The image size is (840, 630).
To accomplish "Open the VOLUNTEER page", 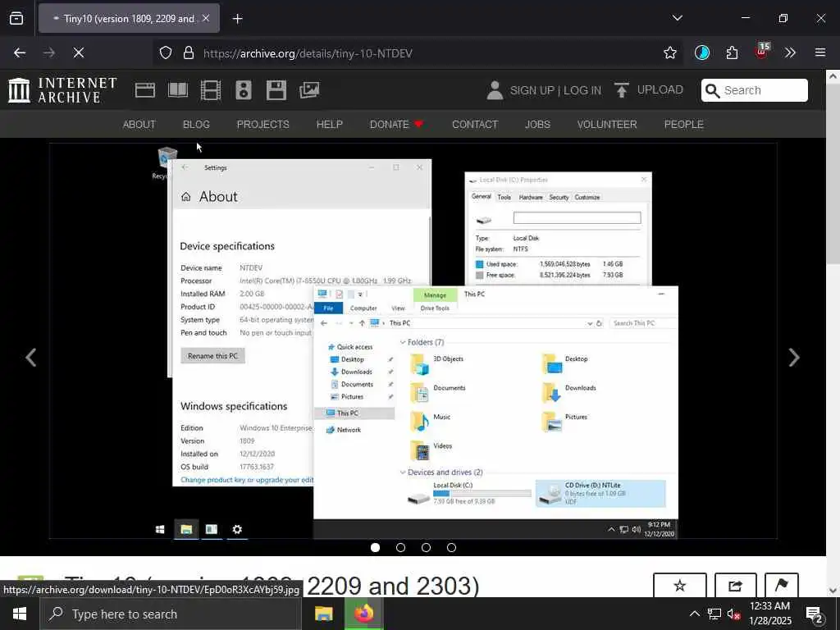I will pyautogui.click(x=607, y=125).
